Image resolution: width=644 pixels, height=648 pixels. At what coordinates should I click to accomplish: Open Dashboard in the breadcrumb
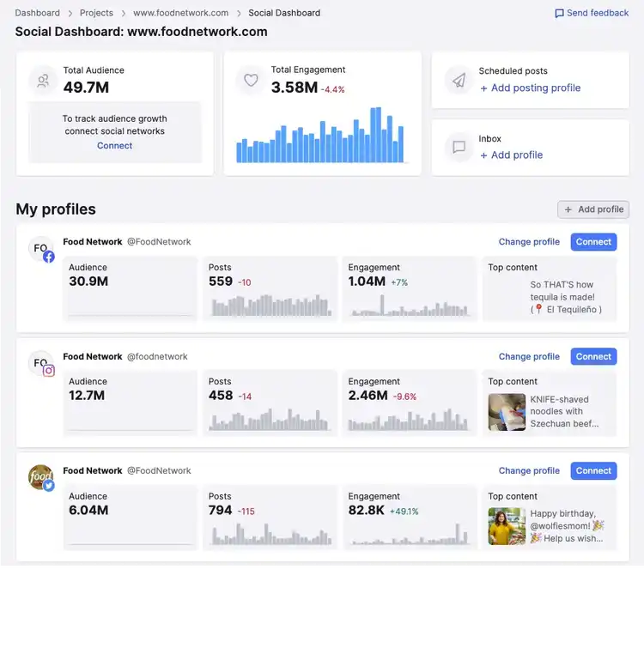pyautogui.click(x=37, y=13)
